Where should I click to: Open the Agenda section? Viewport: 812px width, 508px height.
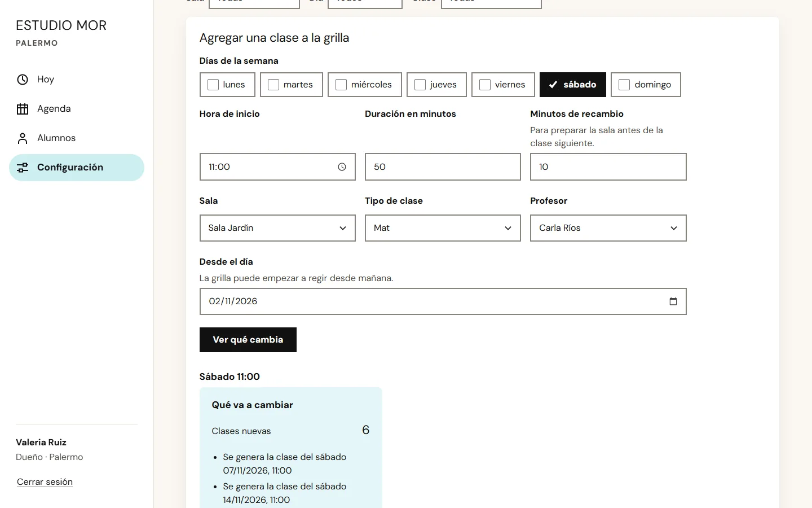pyautogui.click(x=77, y=109)
